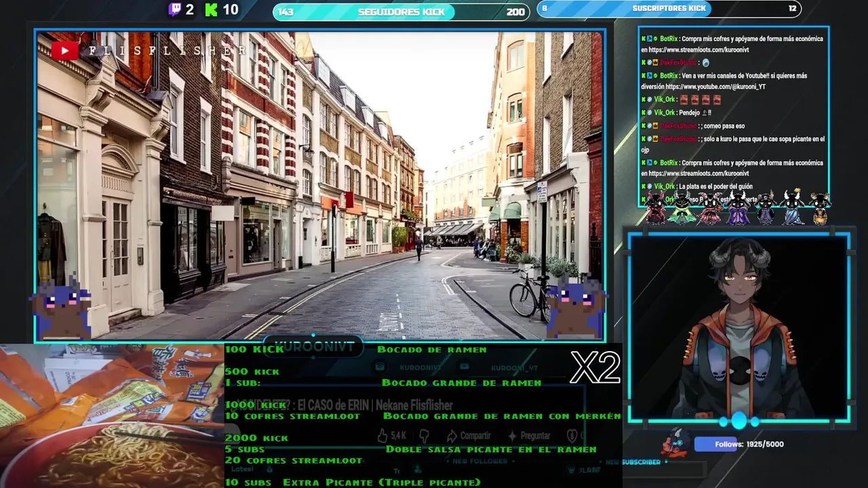Click the faint dislike thumbs-down icon

(x=425, y=436)
